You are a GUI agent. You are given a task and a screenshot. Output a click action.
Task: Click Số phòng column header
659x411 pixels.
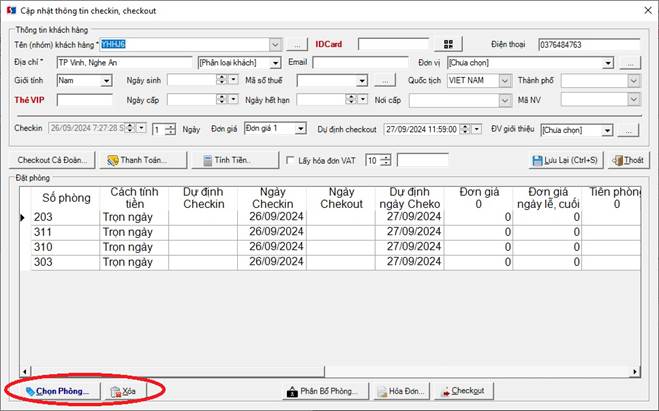tap(66, 198)
